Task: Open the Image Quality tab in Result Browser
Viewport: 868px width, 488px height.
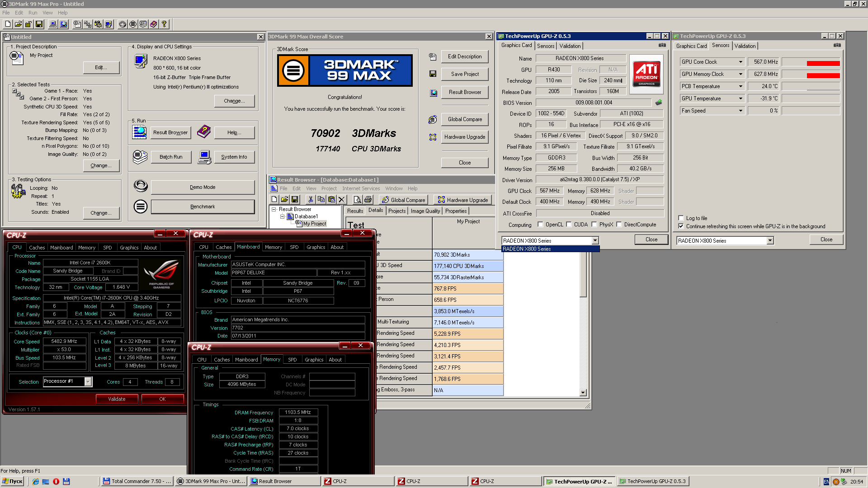Action: point(425,211)
